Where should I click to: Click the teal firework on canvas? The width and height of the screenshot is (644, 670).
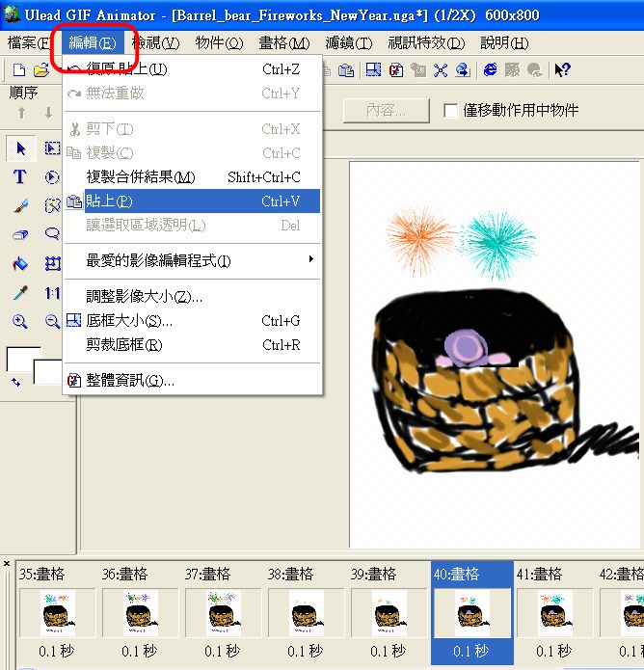click(x=498, y=245)
